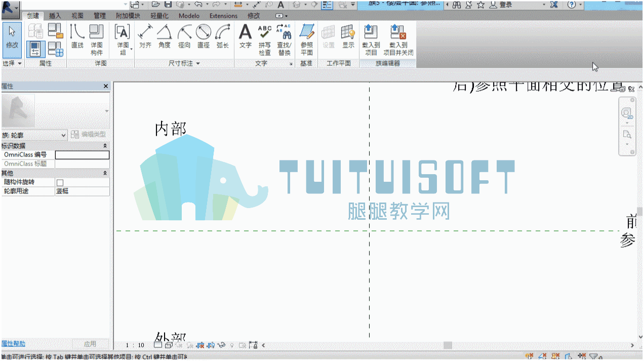Image resolution: width=644 pixels, height=361 pixels.
Task: Click the 登录 sign-in button
Action: point(506,5)
